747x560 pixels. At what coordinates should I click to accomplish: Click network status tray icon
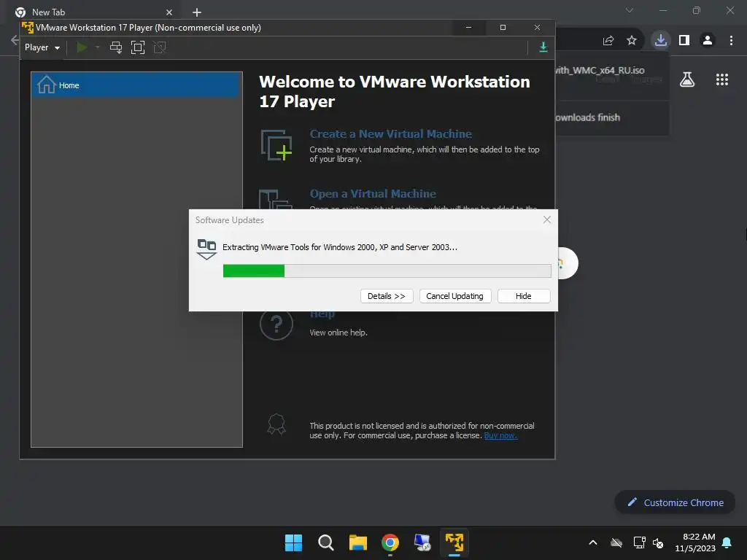pos(639,542)
